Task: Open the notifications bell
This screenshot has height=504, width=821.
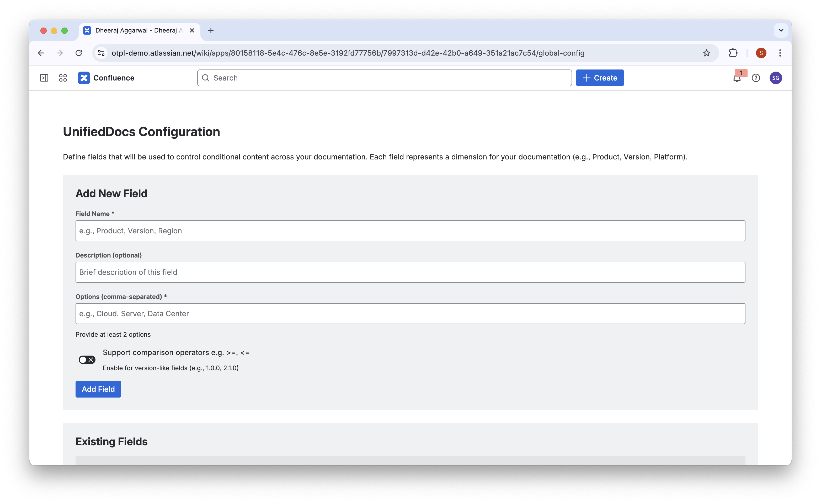Action: pyautogui.click(x=737, y=78)
